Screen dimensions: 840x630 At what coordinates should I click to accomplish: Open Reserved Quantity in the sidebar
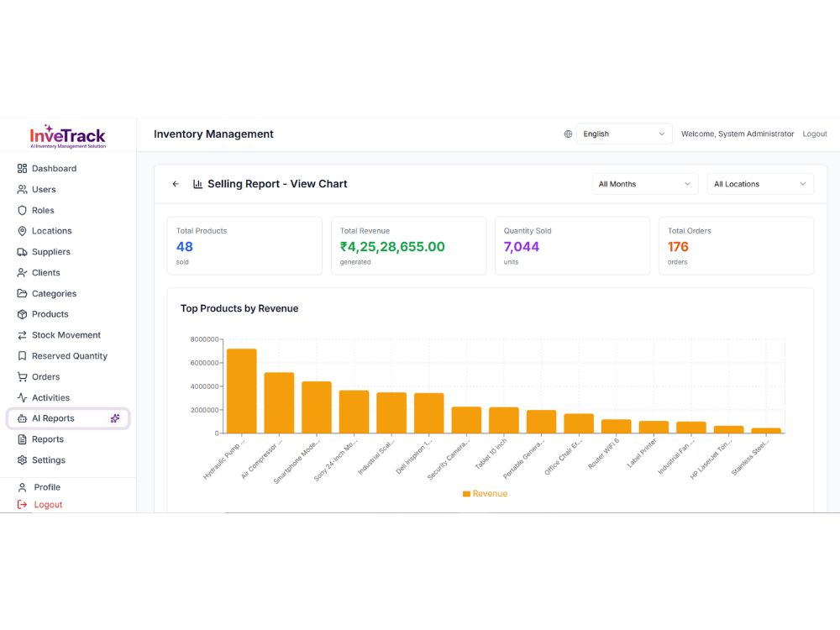69,355
